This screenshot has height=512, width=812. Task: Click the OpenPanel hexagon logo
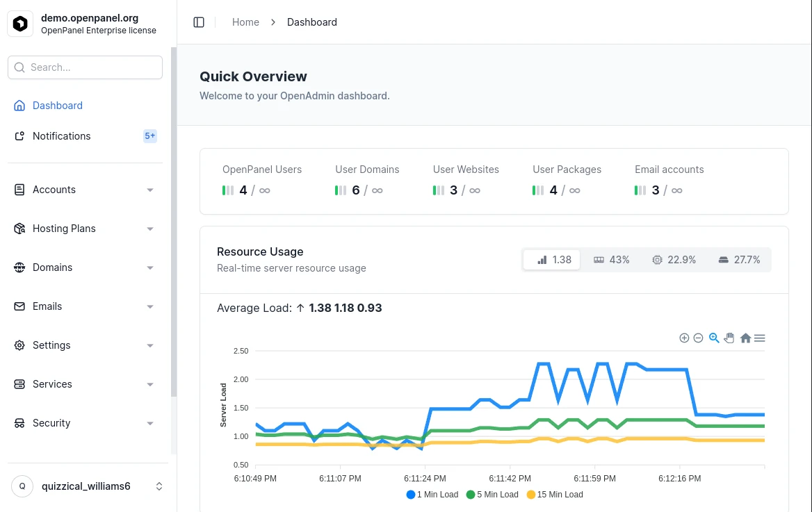(20, 24)
